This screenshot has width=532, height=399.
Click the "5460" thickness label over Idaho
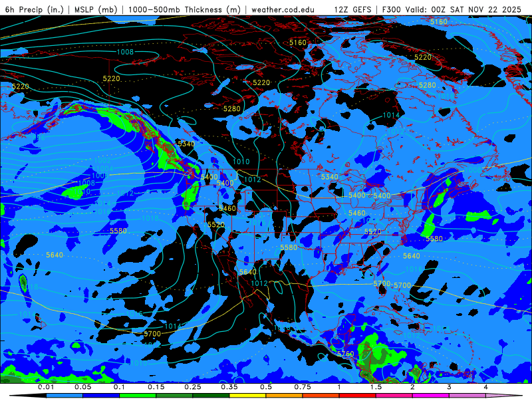point(227,208)
